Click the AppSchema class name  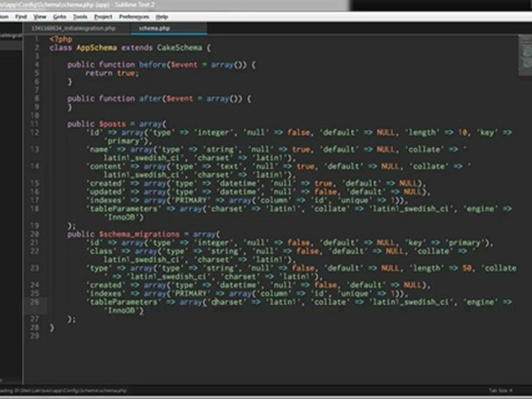96,48
